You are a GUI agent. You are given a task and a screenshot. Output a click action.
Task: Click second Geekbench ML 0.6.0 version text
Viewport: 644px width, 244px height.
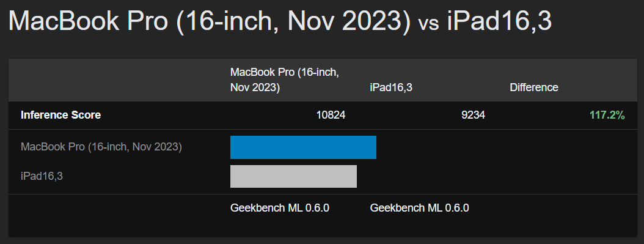click(419, 208)
